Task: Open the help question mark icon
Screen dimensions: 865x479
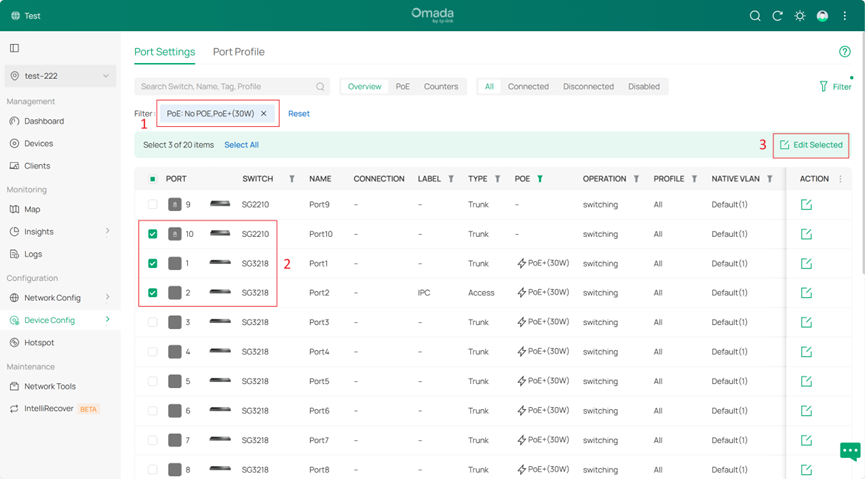Action: click(845, 52)
